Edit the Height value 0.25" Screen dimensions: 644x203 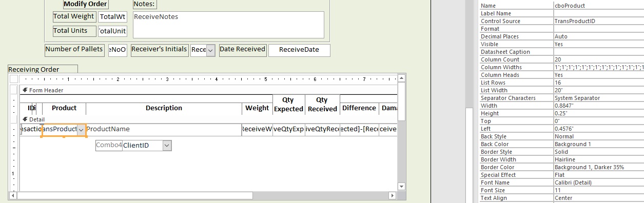click(x=599, y=113)
